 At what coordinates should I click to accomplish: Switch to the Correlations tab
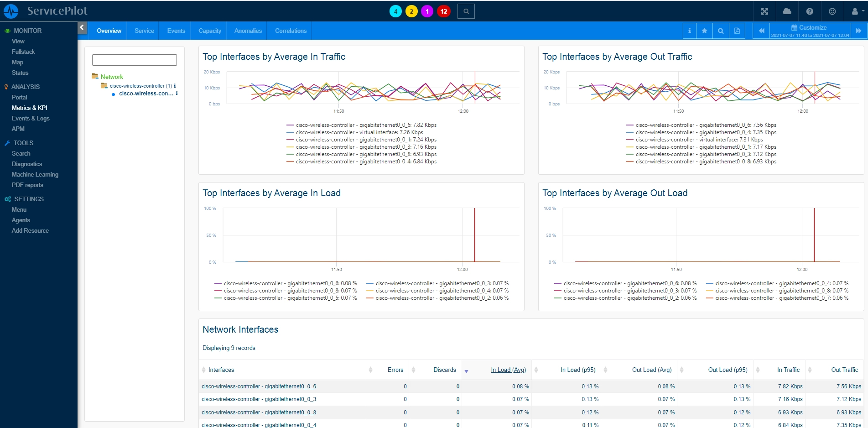[291, 31]
